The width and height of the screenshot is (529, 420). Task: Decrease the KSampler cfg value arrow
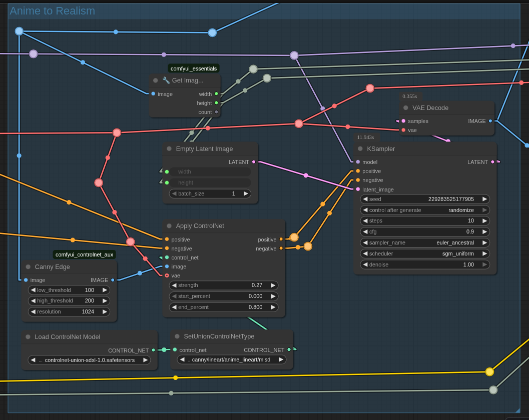[365, 231]
